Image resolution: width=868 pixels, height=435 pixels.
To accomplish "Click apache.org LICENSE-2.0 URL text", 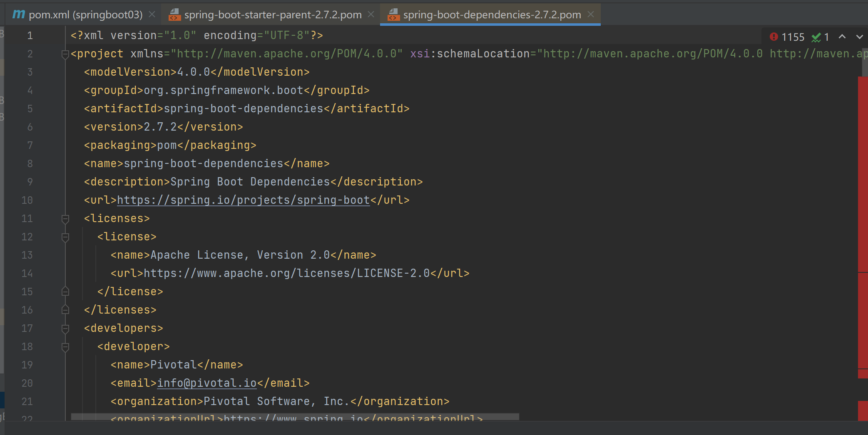I will pyautogui.click(x=287, y=273).
